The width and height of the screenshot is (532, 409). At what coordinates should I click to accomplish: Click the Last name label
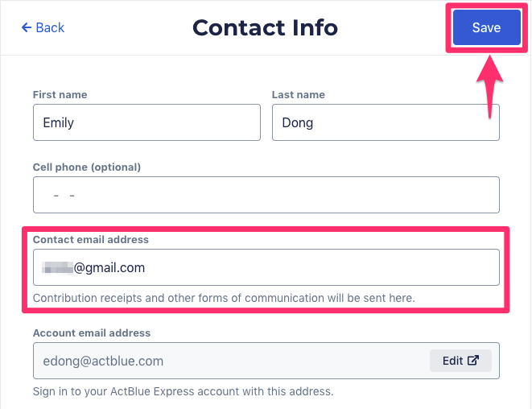point(298,95)
